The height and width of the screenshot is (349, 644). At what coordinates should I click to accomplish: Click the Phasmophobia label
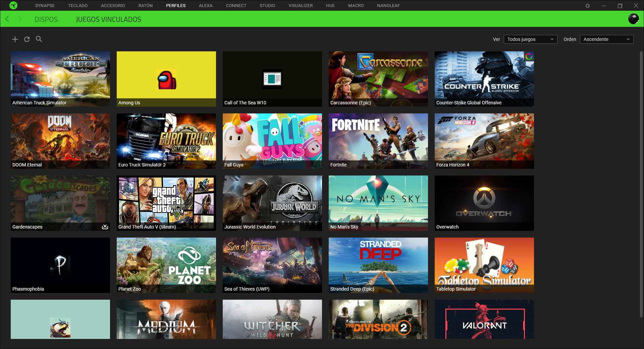(x=28, y=289)
